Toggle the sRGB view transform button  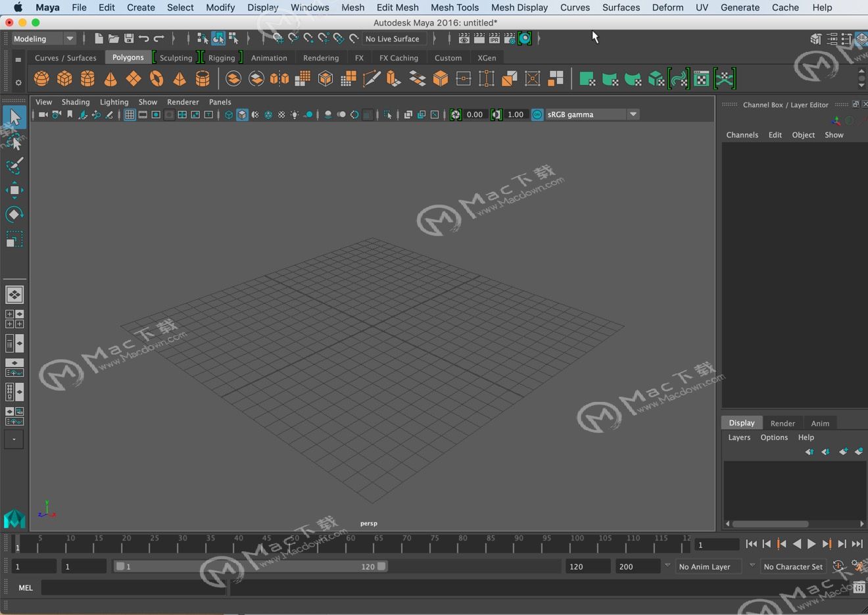pos(537,114)
